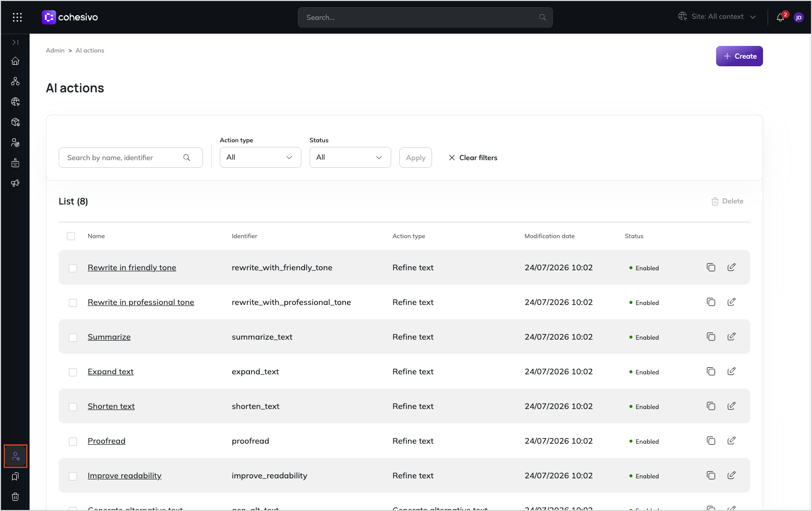Image resolution: width=812 pixels, height=511 pixels.
Task: Open the content tree hierarchy icon
Action: point(15,81)
